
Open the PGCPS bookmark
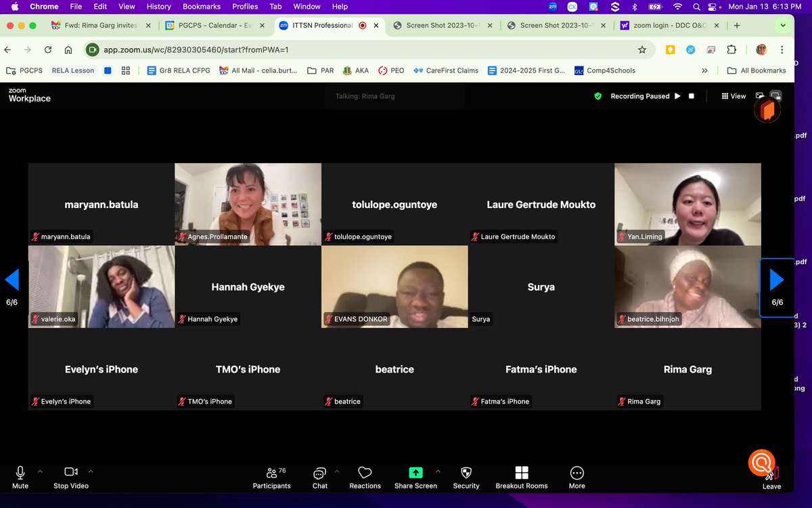(24, 70)
